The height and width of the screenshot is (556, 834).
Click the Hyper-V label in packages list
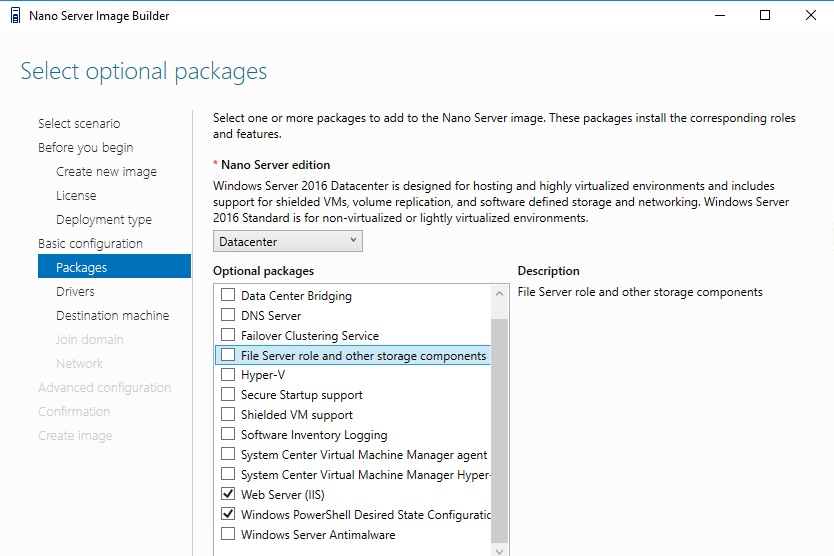pyautogui.click(x=263, y=375)
